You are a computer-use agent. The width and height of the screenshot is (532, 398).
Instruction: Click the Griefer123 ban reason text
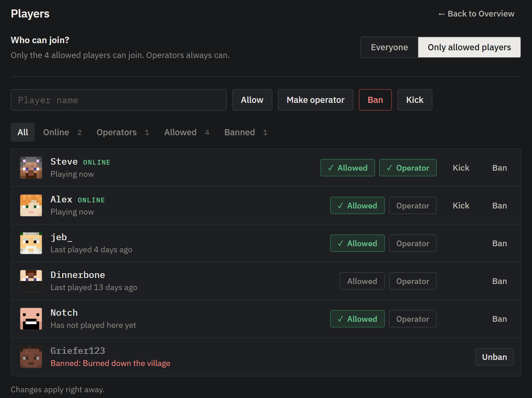pyautogui.click(x=110, y=363)
